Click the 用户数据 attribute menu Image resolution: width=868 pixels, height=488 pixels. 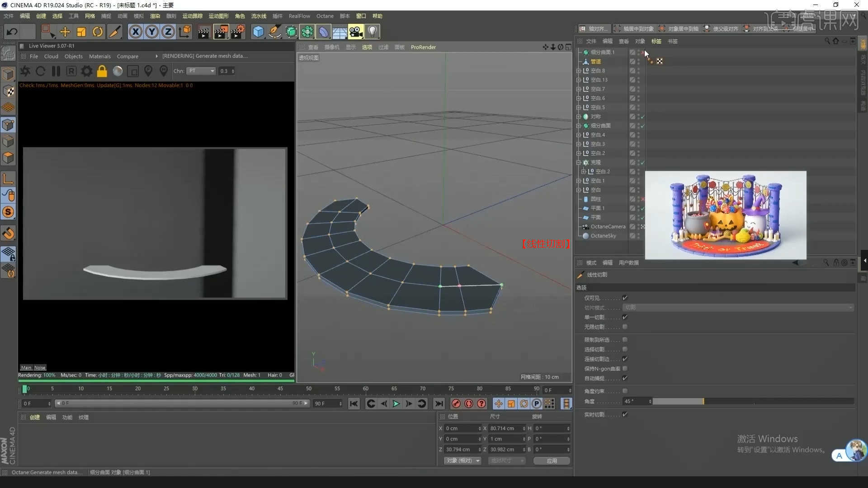(x=628, y=263)
